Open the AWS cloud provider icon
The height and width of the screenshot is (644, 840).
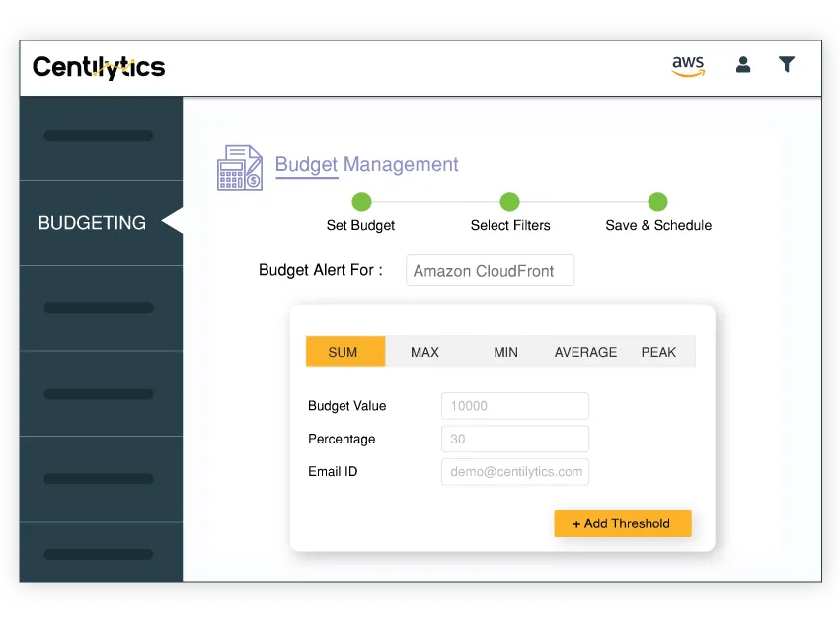(688, 66)
